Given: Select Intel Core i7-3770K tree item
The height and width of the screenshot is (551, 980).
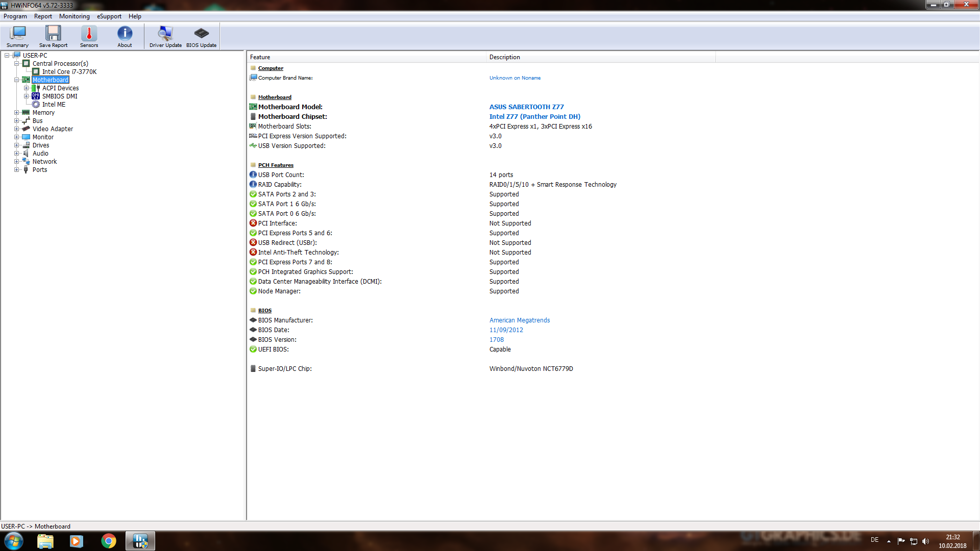Looking at the screenshot, I should [x=69, y=72].
